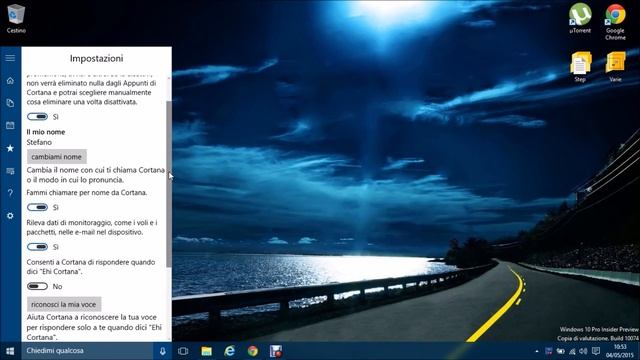The width and height of the screenshot is (640, 360).
Task: Click the 'cambiami nome' button
Action: coord(57,157)
